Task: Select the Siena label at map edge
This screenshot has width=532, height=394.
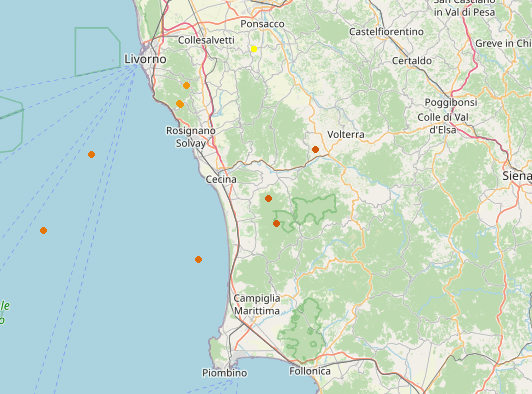Action: (x=517, y=176)
